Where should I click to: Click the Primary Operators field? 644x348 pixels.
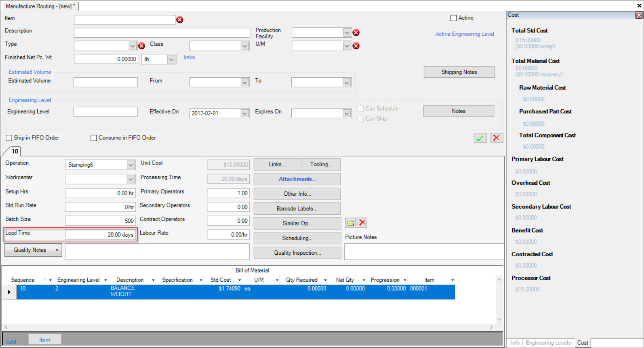tap(228, 193)
